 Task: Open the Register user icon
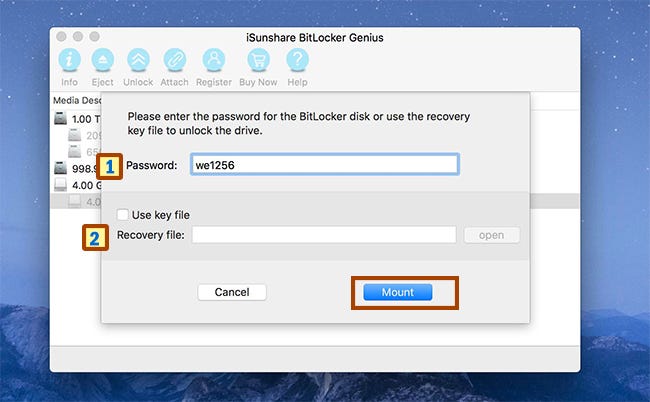tap(214, 60)
